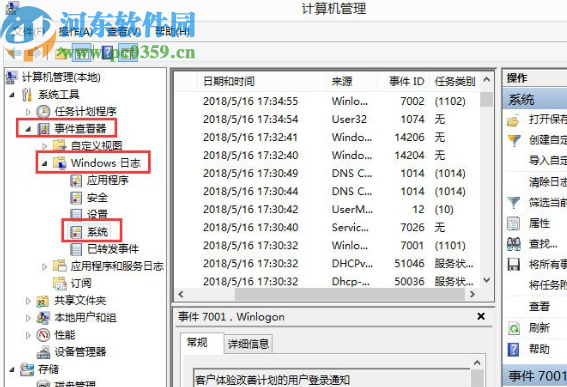Close the event 7001 preview pane
Image resolution: width=567 pixels, height=387 pixels.
pyautogui.click(x=481, y=316)
